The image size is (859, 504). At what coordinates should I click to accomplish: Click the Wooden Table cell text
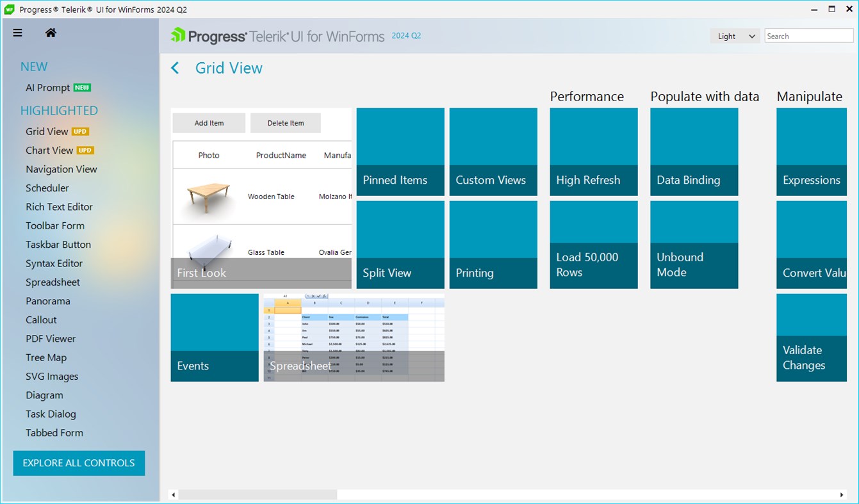(271, 197)
